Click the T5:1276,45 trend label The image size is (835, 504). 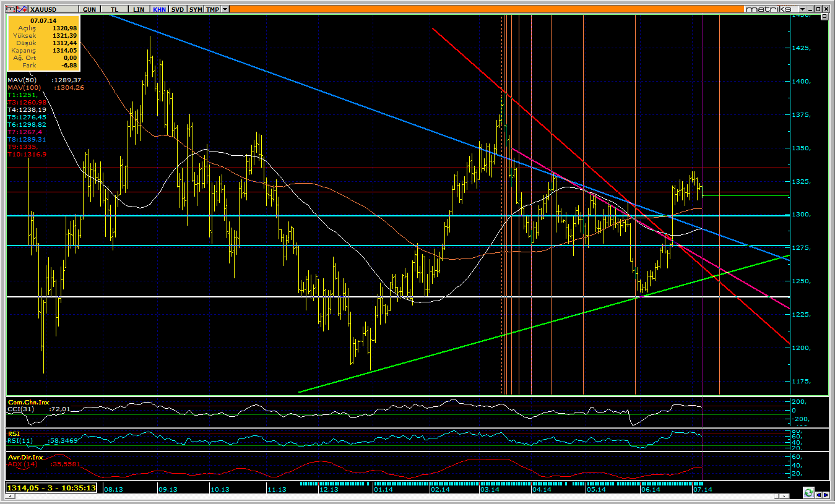27,117
